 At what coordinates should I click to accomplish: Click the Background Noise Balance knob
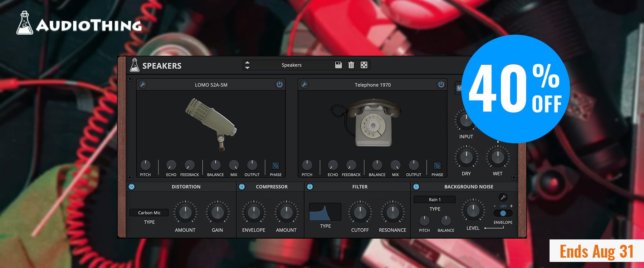446,220
